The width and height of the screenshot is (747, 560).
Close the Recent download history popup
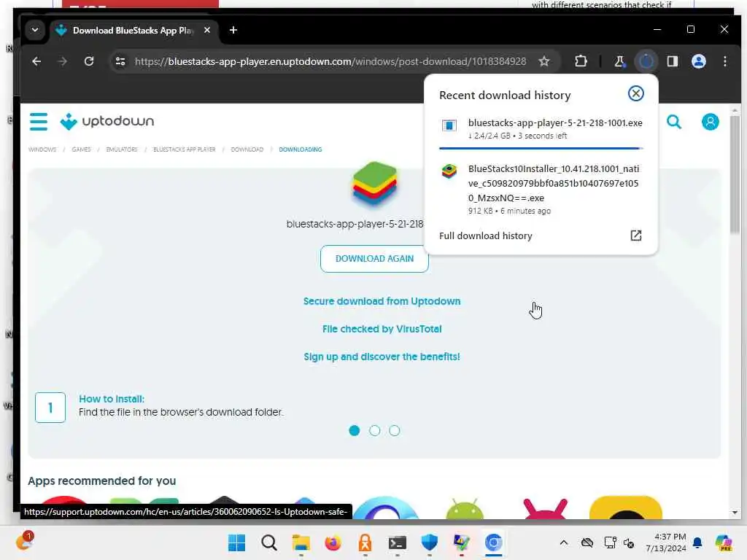635,93
